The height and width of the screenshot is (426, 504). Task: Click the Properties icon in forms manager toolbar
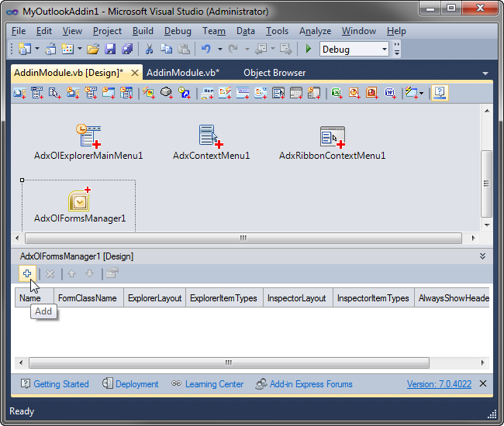pyautogui.click(x=112, y=274)
